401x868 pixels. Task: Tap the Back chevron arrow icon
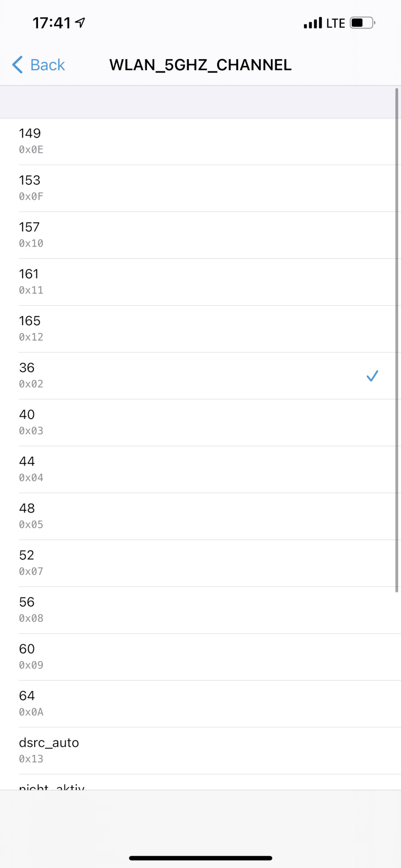[x=18, y=65]
